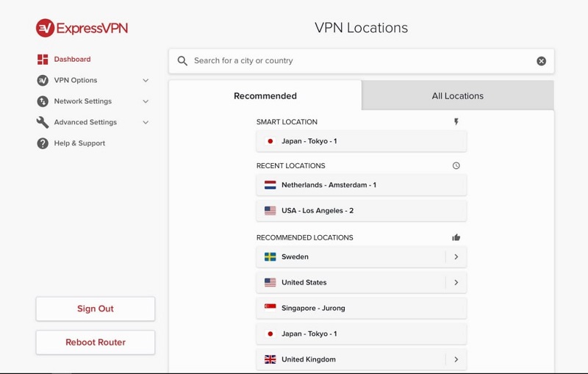588x374 pixels.
Task: Click the Sweden flag icon
Action: (x=270, y=256)
